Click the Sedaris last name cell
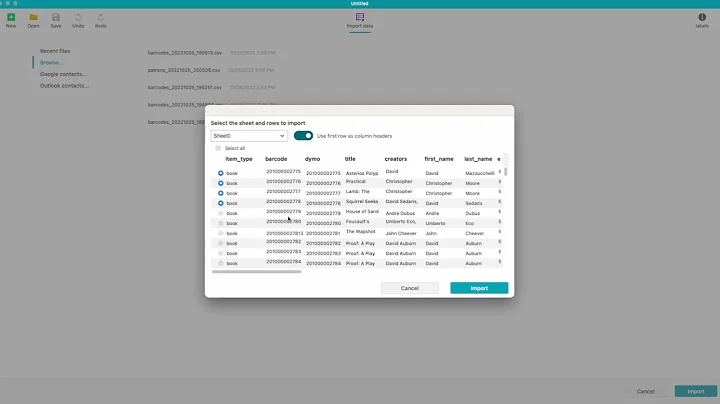This screenshot has height=404, width=720. (474, 203)
